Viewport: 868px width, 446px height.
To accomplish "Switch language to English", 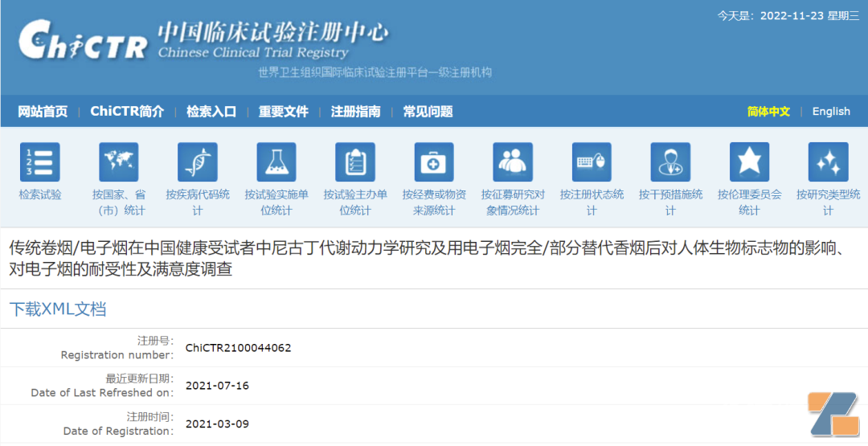I will tap(831, 112).
